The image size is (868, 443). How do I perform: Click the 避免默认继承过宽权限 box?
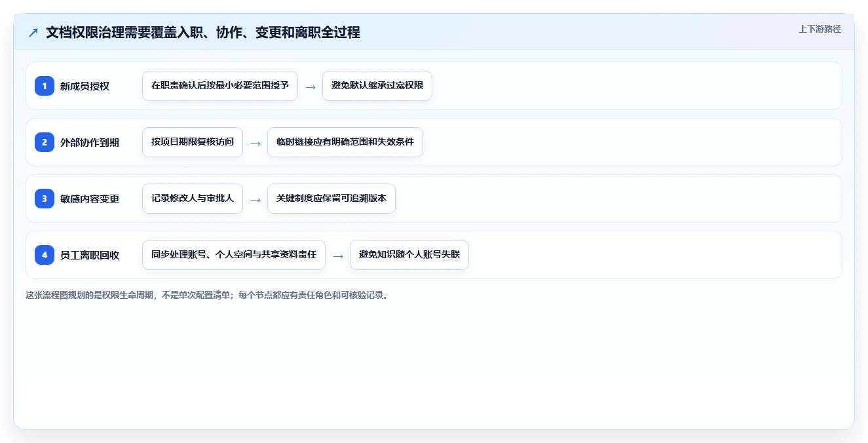(377, 86)
